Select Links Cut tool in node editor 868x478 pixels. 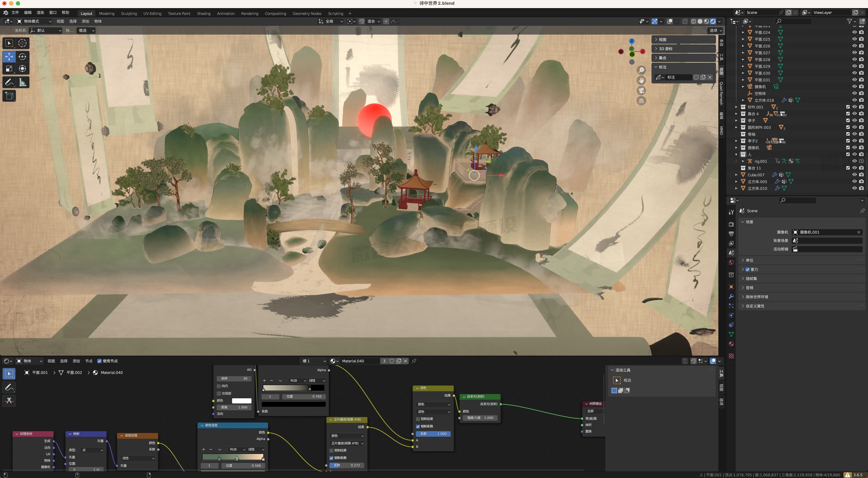9,401
